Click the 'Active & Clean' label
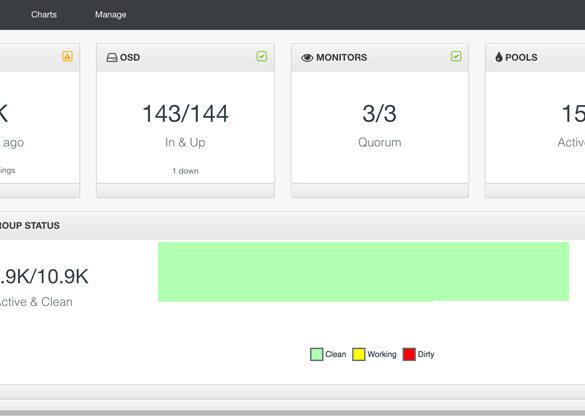 pos(36,302)
